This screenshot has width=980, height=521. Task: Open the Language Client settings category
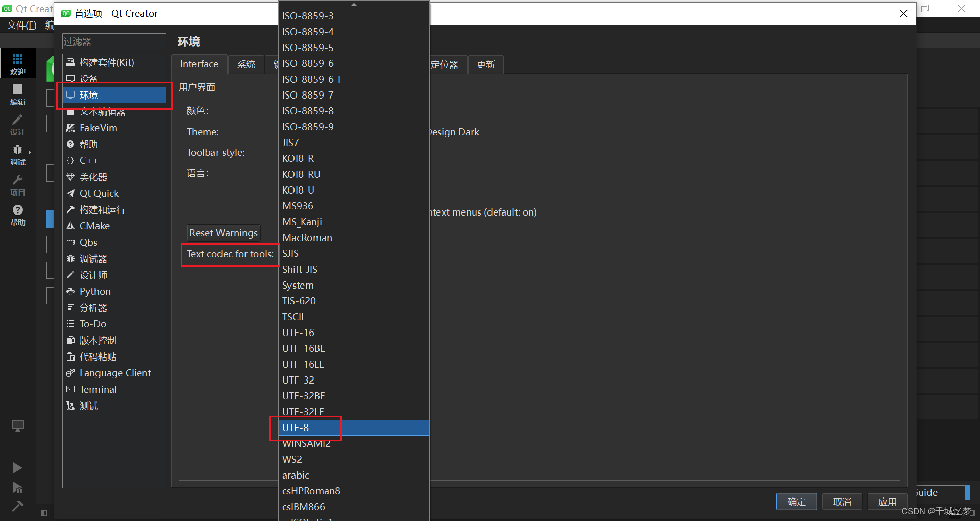click(114, 373)
